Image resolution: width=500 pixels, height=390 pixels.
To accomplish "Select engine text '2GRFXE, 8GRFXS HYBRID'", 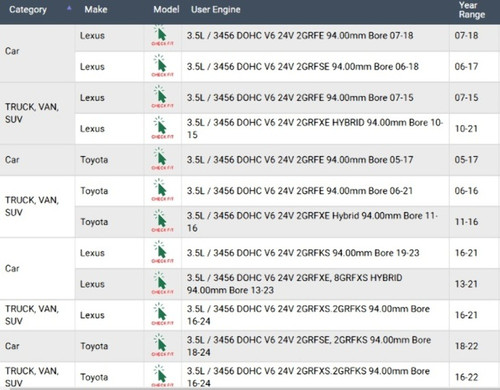I will [349, 278].
